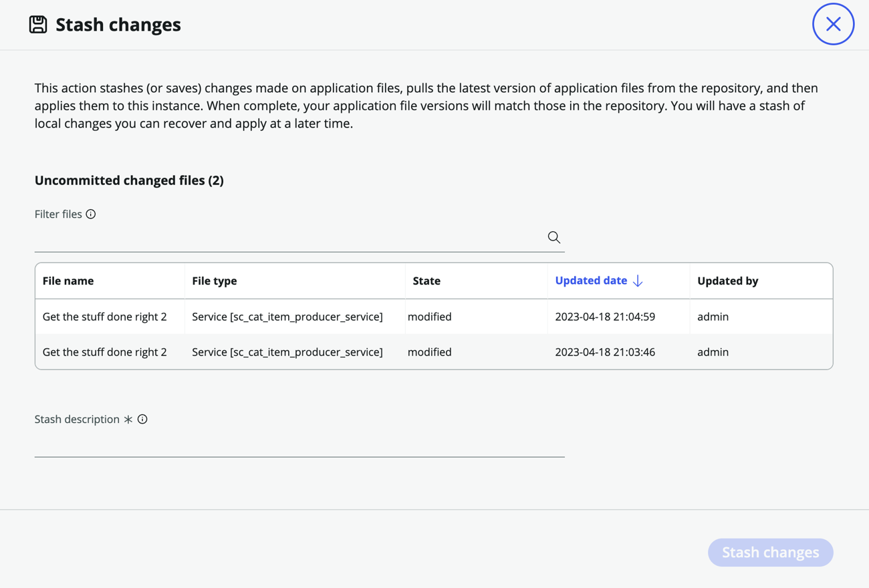Click file type cell in 21:03:46 row
This screenshot has height=588, width=869.
[287, 352]
